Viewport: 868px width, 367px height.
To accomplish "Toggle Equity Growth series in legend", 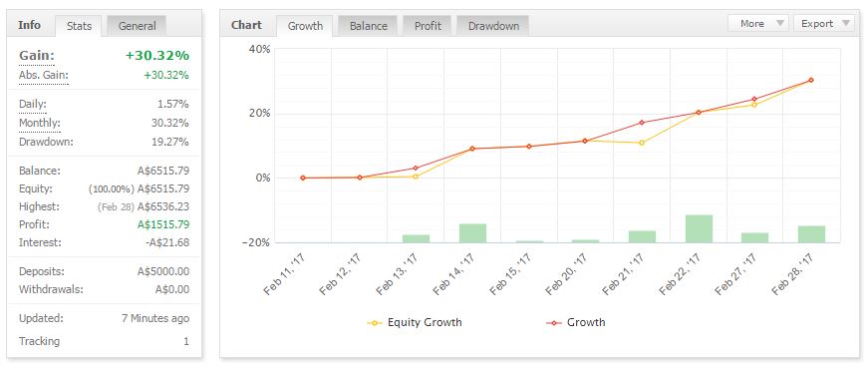I will click(415, 322).
